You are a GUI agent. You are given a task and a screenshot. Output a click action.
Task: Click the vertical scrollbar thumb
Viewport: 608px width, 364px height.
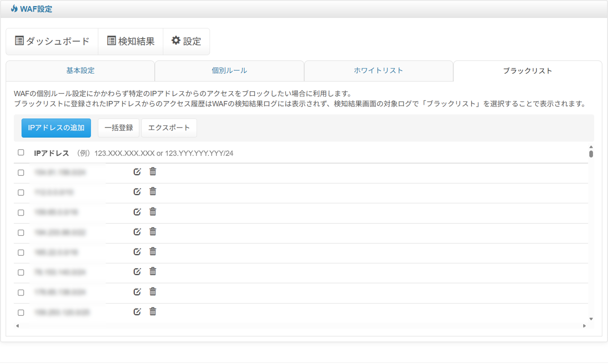(591, 154)
